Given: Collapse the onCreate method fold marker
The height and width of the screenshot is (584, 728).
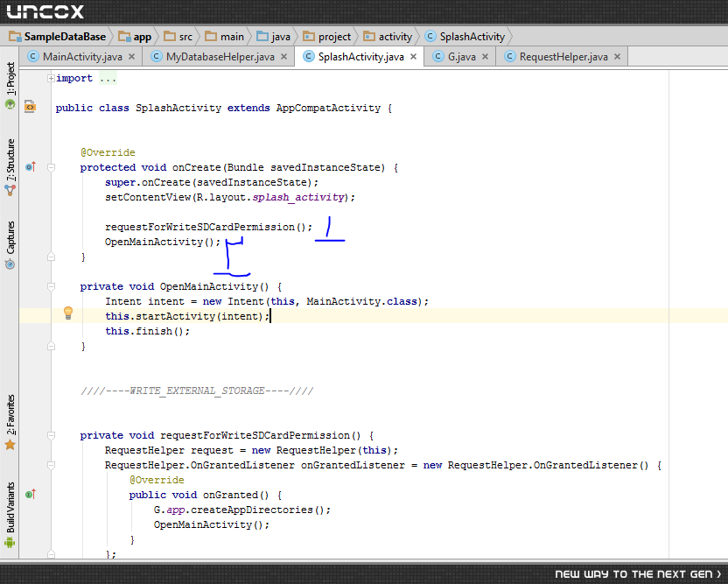Looking at the screenshot, I should tap(51, 168).
